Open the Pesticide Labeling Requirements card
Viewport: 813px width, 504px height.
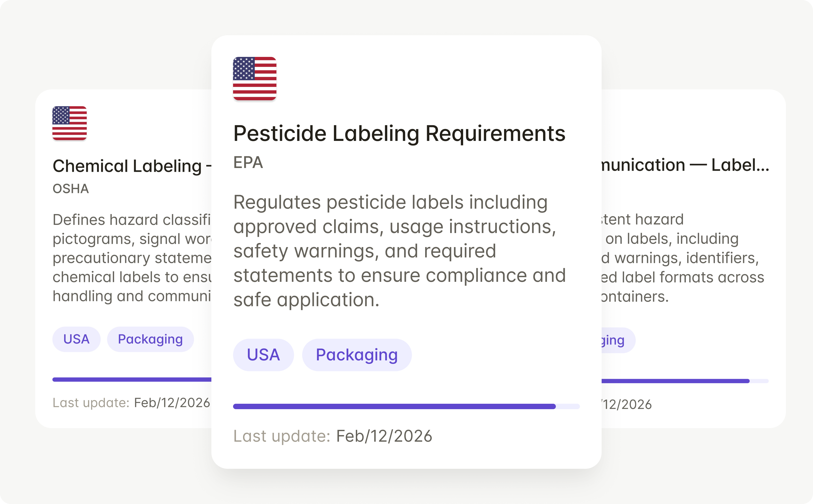tap(399, 133)
